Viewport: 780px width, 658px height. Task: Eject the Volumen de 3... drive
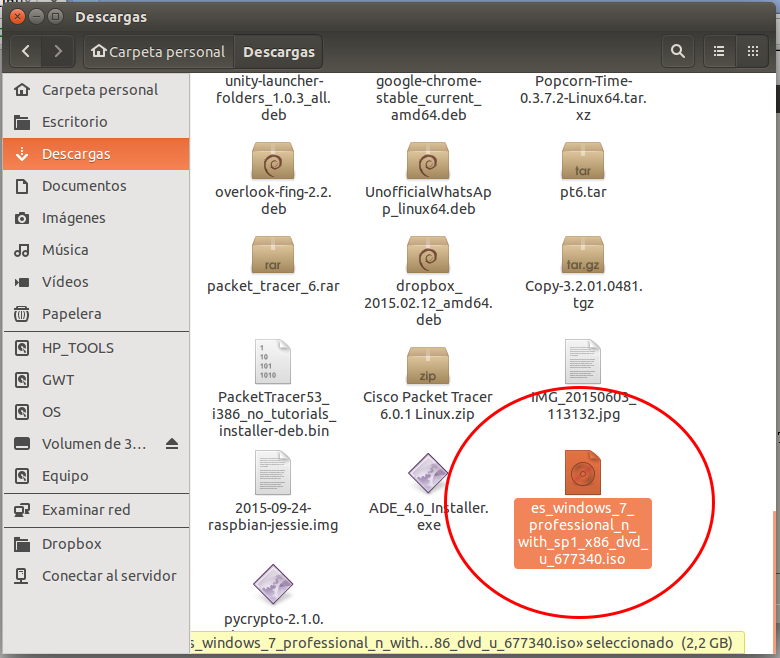(x=172, y=444)
